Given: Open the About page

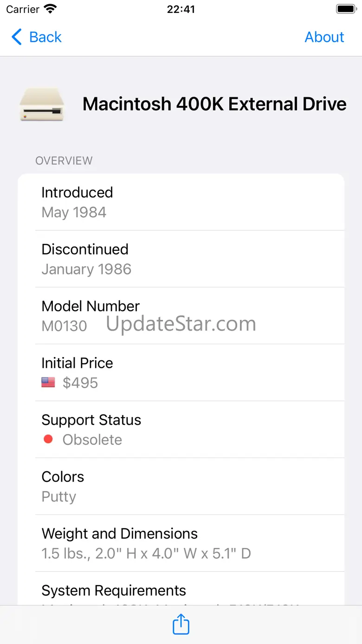Looking at the screenshot, I should point(324,37).
